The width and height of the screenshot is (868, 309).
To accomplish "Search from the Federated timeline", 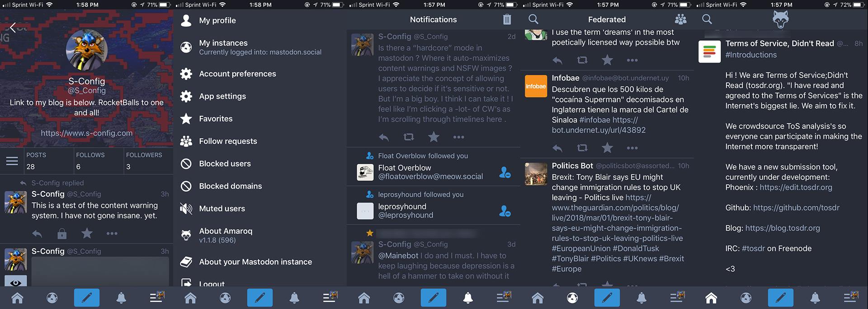I will coord(533,19).
